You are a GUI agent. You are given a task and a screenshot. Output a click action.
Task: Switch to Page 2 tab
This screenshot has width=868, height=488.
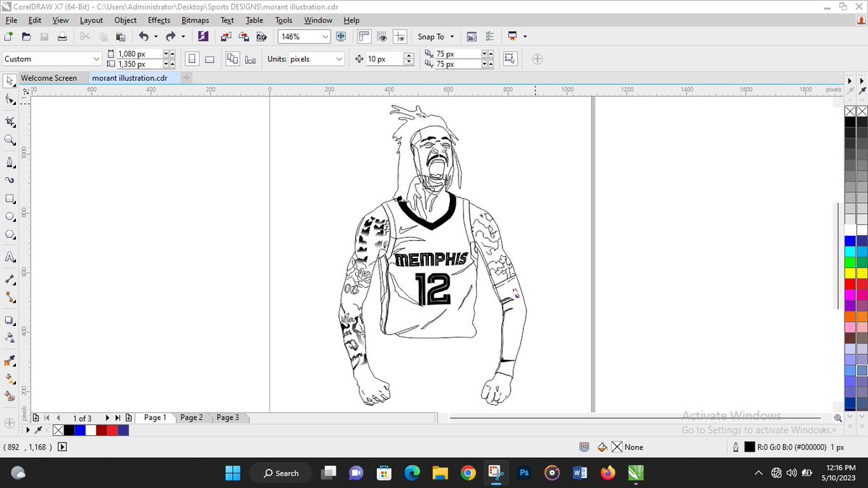tap(192, 417)
